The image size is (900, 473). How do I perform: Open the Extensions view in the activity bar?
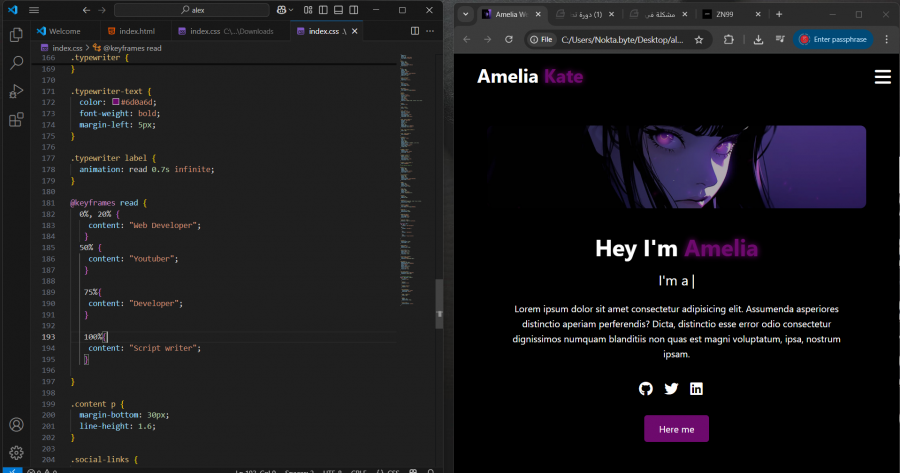click(x=16, y=121)
